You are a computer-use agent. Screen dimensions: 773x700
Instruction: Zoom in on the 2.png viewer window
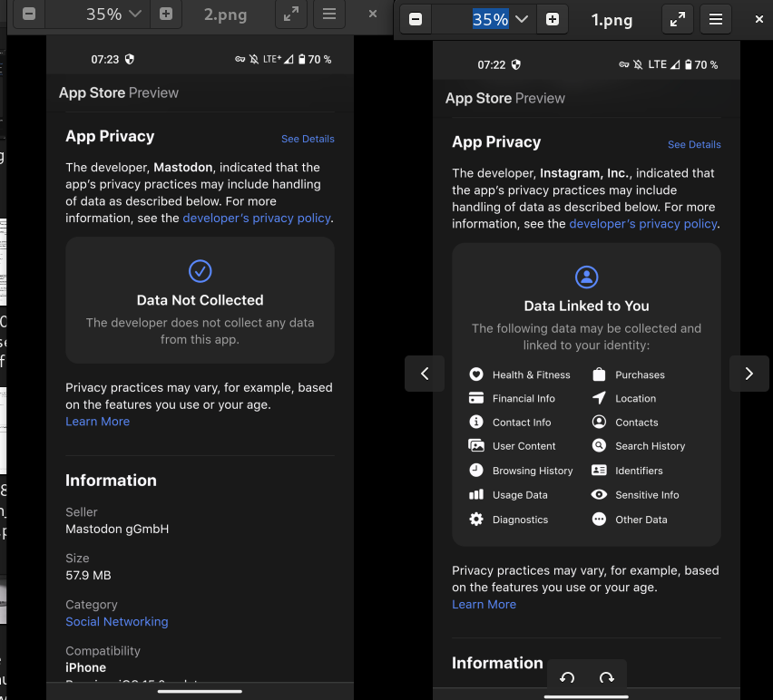[x=166, y=14]
